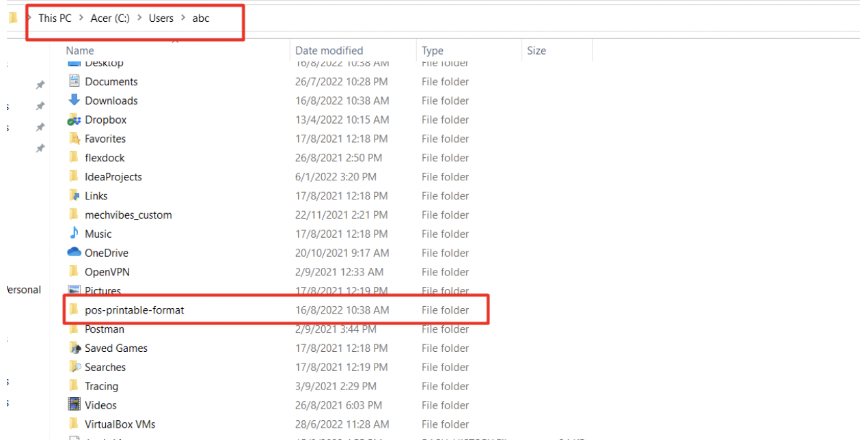The image size is (868, 440).
Task: Select the VirtualBox VMs folder icon
Action: pyautogui.click(x=74, y=424)
